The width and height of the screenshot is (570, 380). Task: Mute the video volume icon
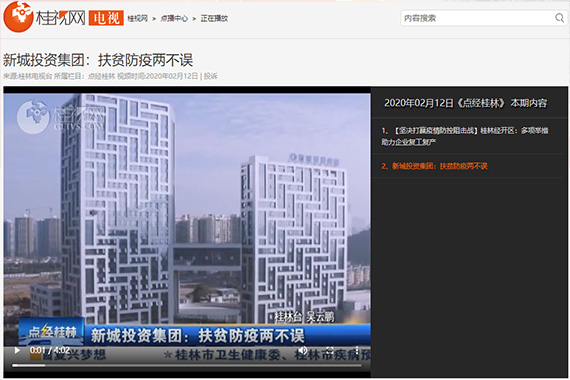click(302, 351)
